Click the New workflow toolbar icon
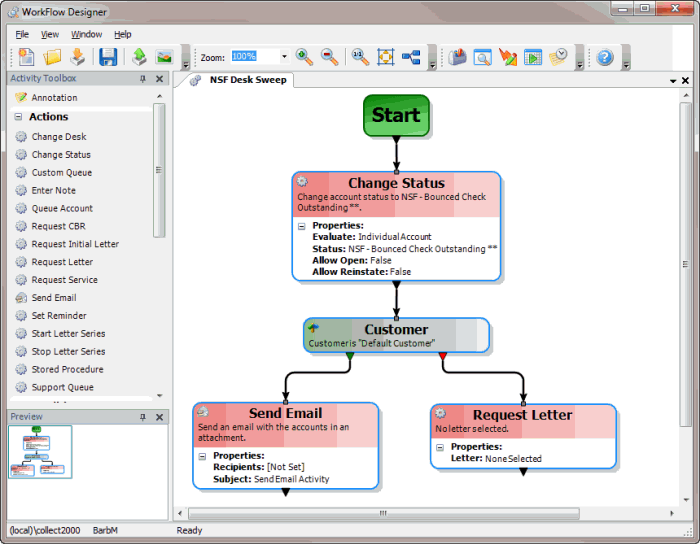 (x=26, y=57)
